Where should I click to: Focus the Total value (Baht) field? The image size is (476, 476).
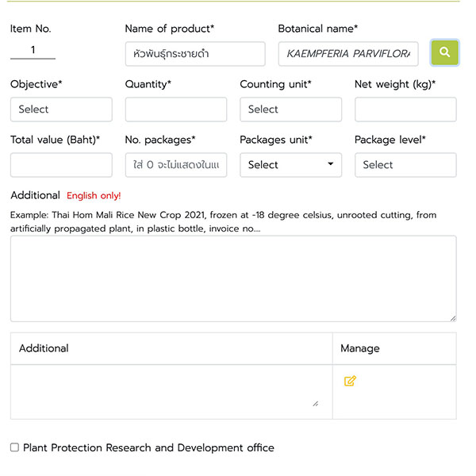point(61,165)
